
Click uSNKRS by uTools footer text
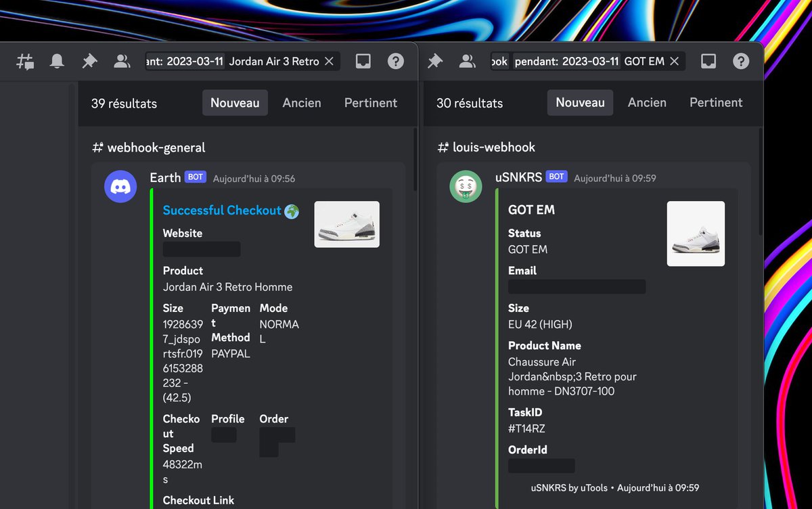click(x=568, y=487)
